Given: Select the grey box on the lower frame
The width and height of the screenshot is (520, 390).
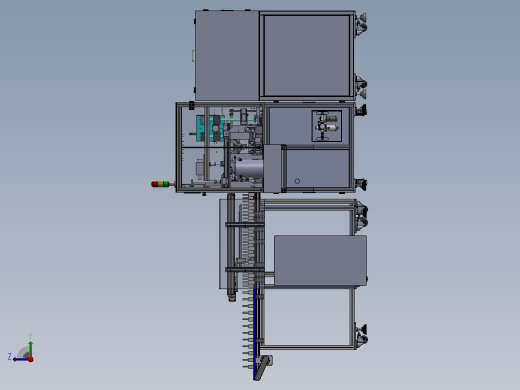Looking at the screenshot, I should click(320, 260).
